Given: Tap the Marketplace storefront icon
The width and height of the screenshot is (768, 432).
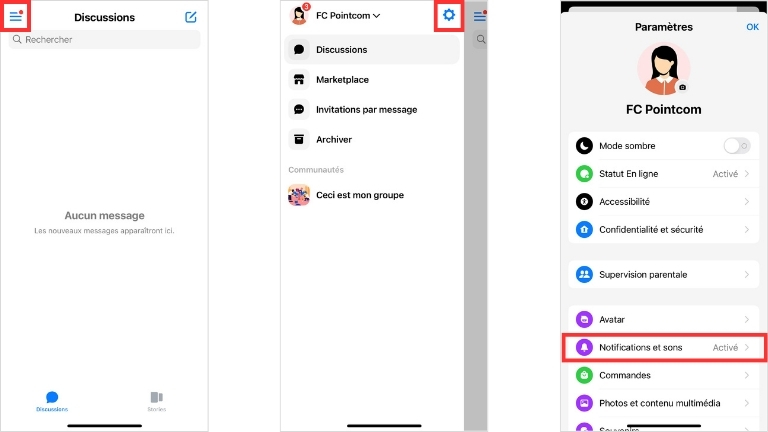Looking at the screenshot, I should coord(298,80).
